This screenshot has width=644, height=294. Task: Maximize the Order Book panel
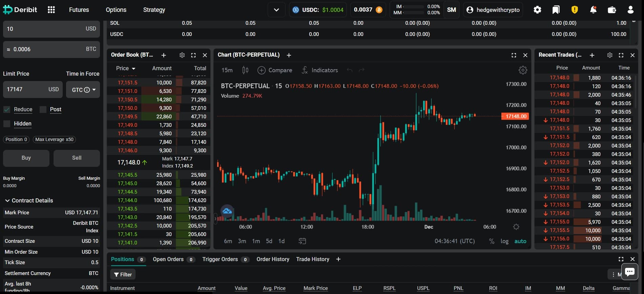pos(193,55)
